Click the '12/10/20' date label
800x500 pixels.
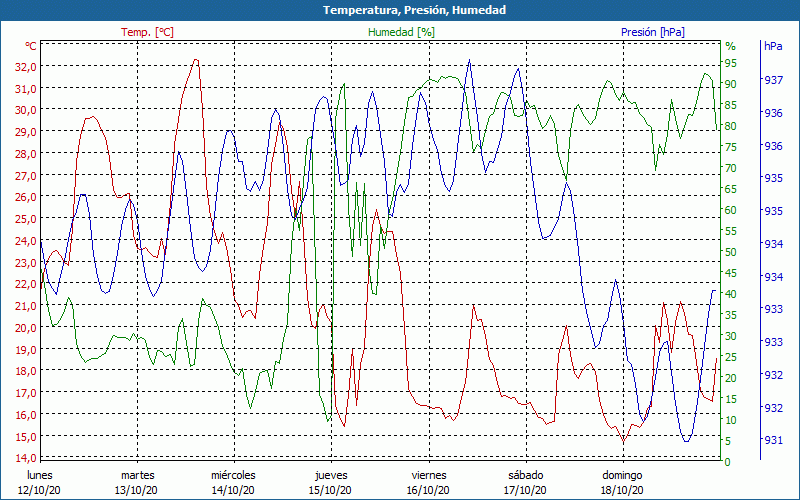pyautogui.click(x=39, y=490)
